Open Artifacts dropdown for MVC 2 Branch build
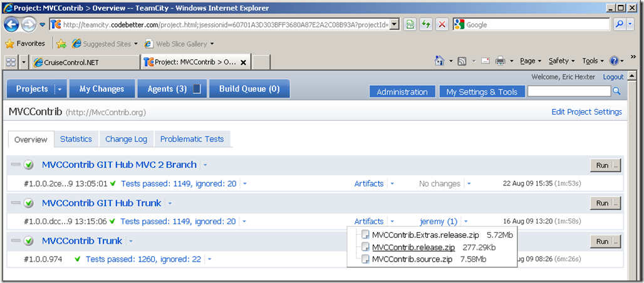Viewport: 644px width, 283px height. point(392,184)
